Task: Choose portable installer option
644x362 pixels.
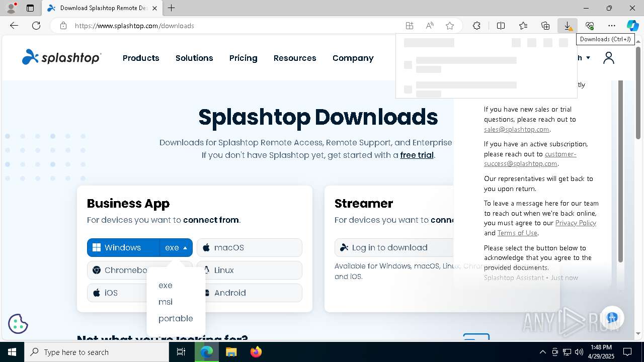Action: 176,318
